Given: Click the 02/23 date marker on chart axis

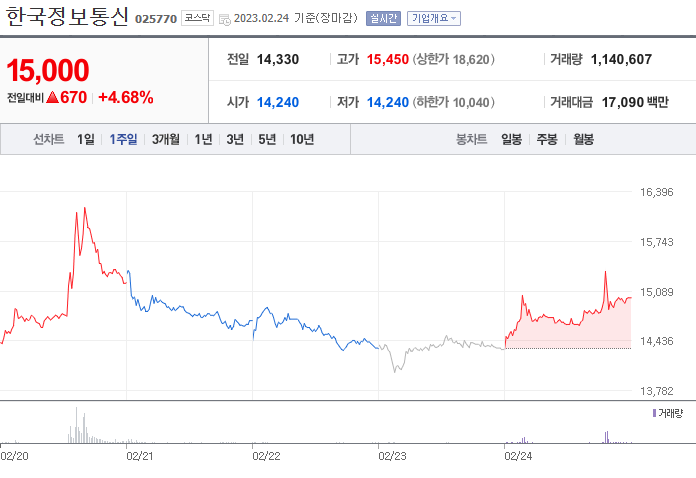Looking at the screenshot, I should [392, 456].
